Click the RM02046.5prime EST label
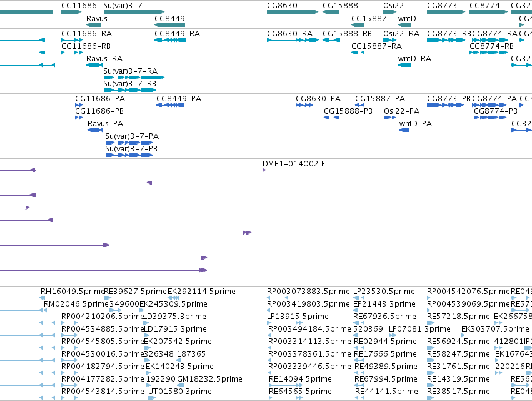Screen dimensions: 532x401 pyautogui.click(x=76, y=304)
